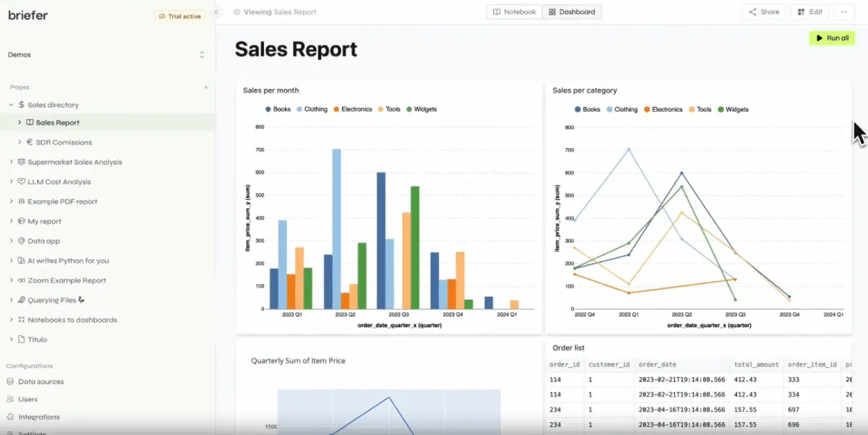Click the dollar icon of Sales directory
Image resolution: width=868 pixels, height=435 pixels.
(22, 105)
